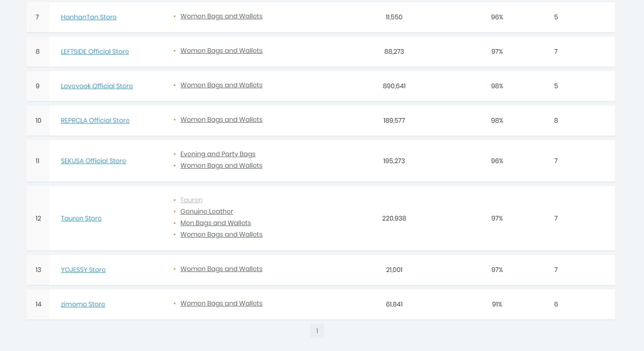
Task: Open the YOJESSY Store link
Action: click(83, 270)
